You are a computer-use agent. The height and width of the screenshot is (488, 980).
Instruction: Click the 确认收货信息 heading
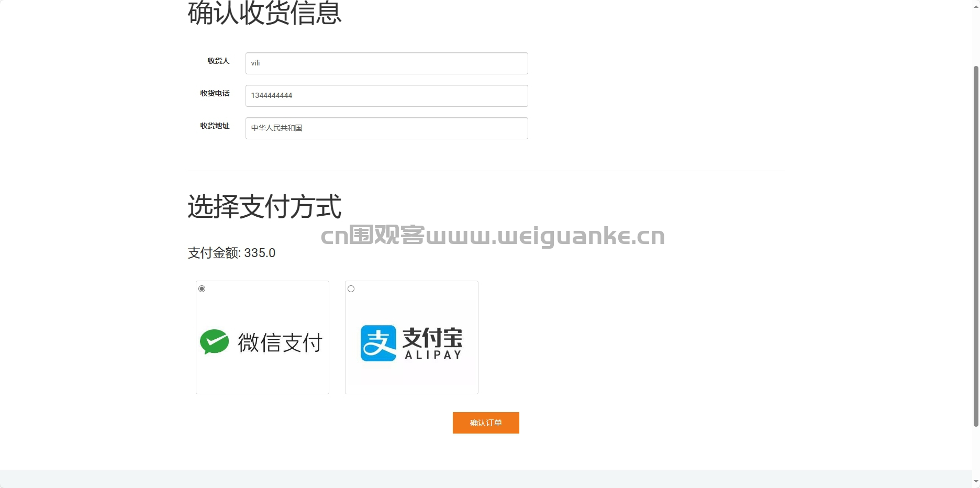pos(264,13)
